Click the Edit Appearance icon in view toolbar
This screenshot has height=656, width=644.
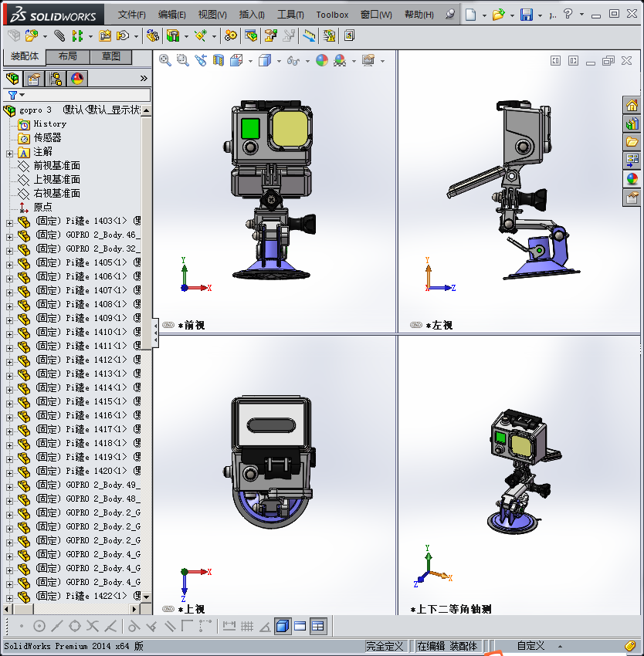[321, 60]
